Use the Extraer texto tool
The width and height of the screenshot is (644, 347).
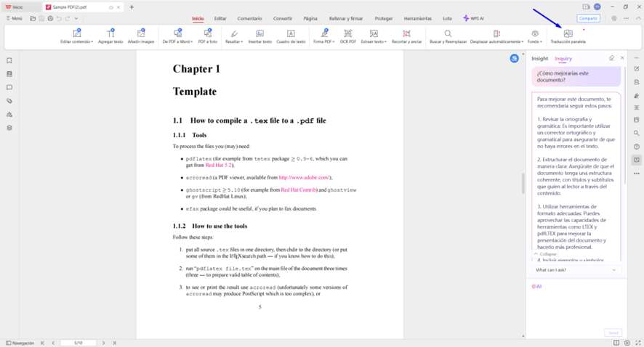373,36
